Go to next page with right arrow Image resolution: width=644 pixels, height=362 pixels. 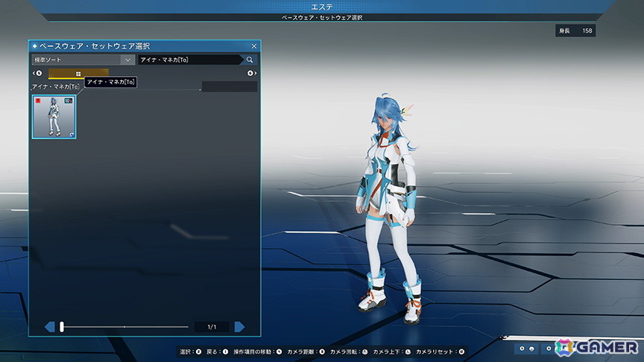point(239,327)
